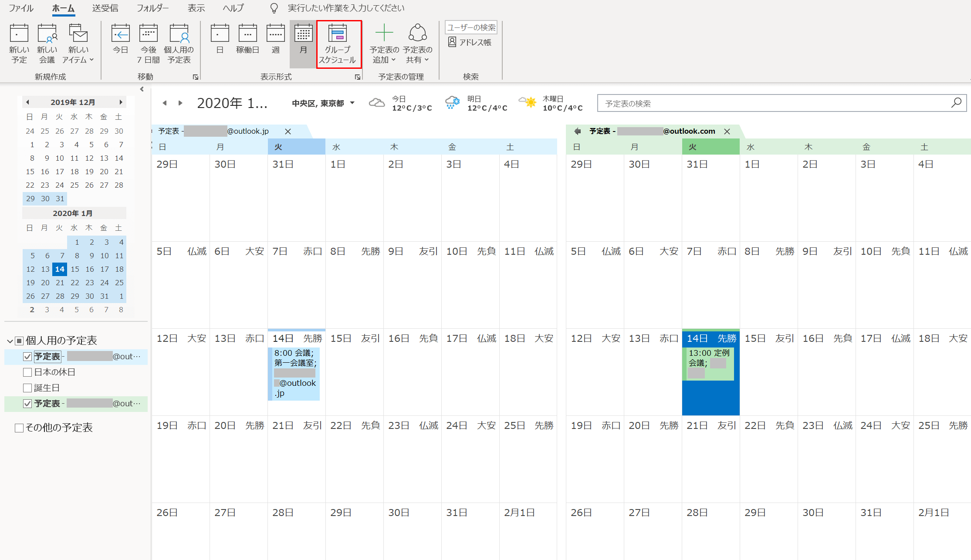
Task: Select 25 in the December mini calendar
Action: (74, 185)
